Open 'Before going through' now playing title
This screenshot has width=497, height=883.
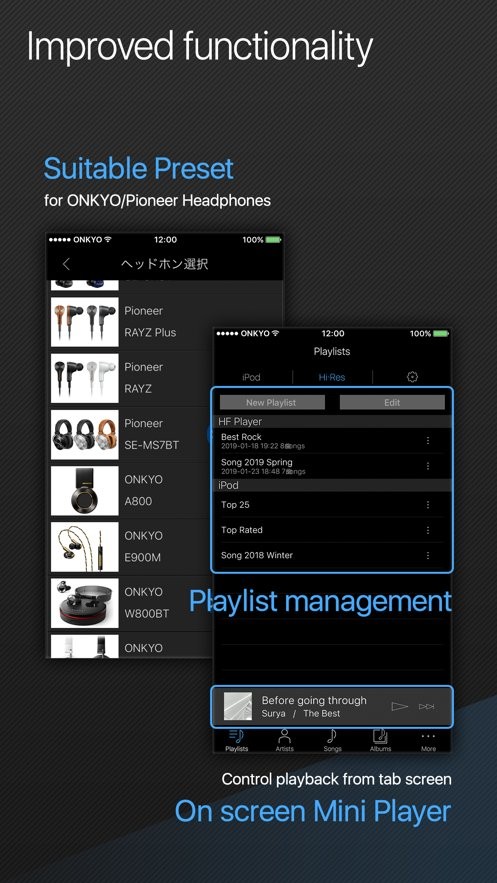[x=314, y=701]
